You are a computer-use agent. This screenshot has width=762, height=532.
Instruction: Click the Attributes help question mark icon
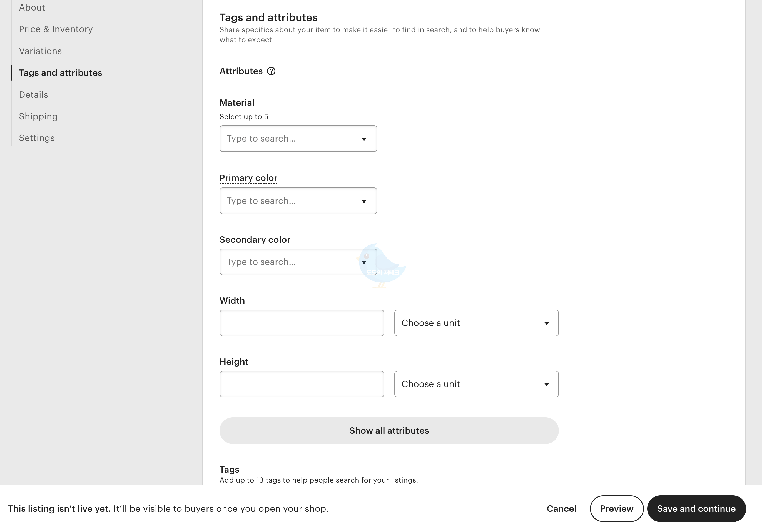click(271, 71)
